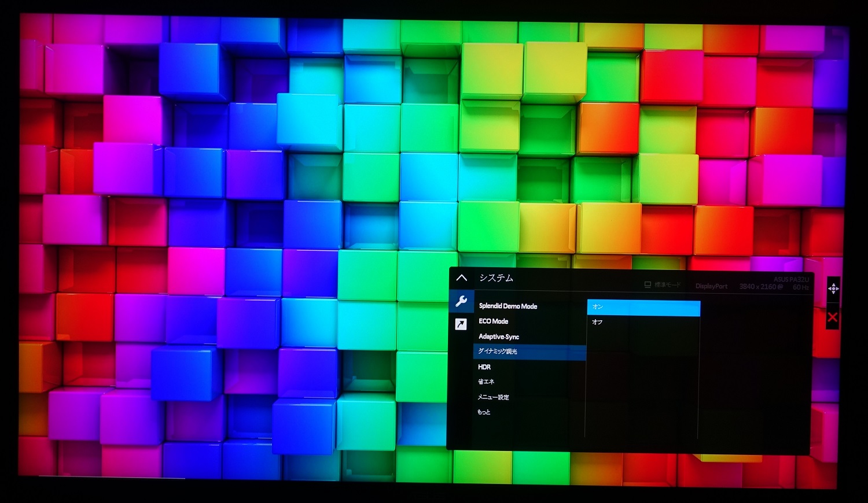Click the ASUS PA32U model name
868x503 pixels.
point(791,280)
